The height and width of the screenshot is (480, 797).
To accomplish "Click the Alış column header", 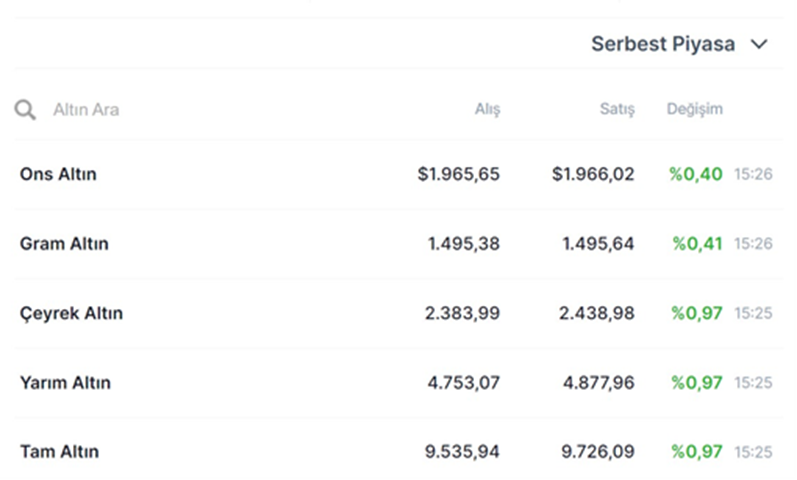I will [487, 109].
